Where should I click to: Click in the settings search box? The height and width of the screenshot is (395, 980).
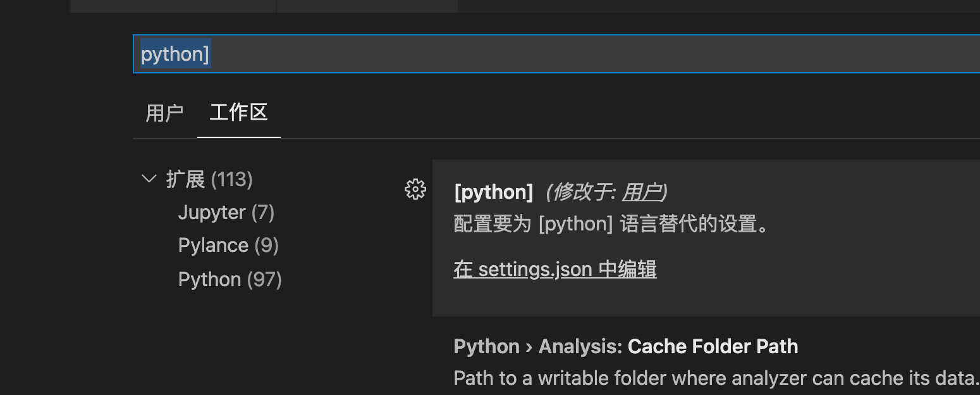[556, 54]
